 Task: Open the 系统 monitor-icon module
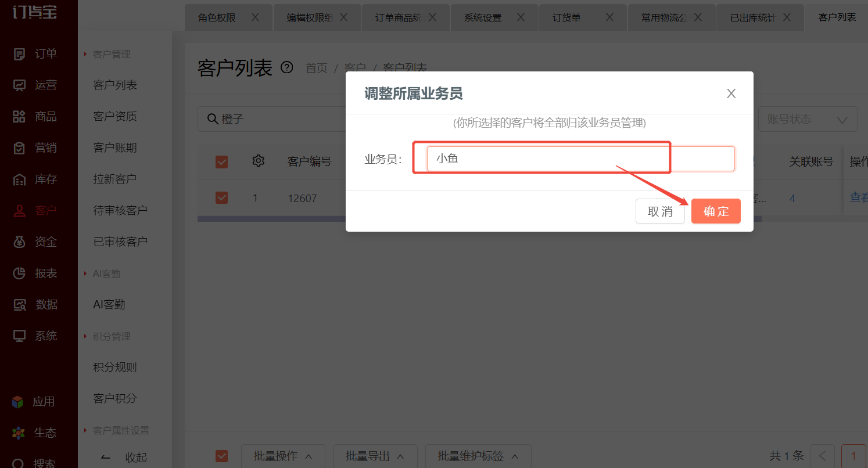35,336
